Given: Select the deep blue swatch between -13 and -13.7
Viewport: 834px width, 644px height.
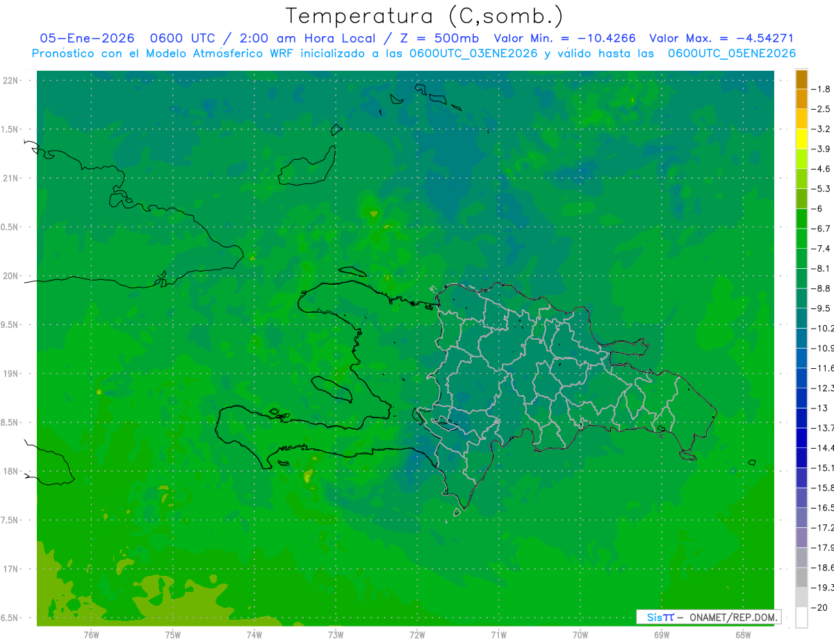Looking at the screenshot, I should (801, 418).
